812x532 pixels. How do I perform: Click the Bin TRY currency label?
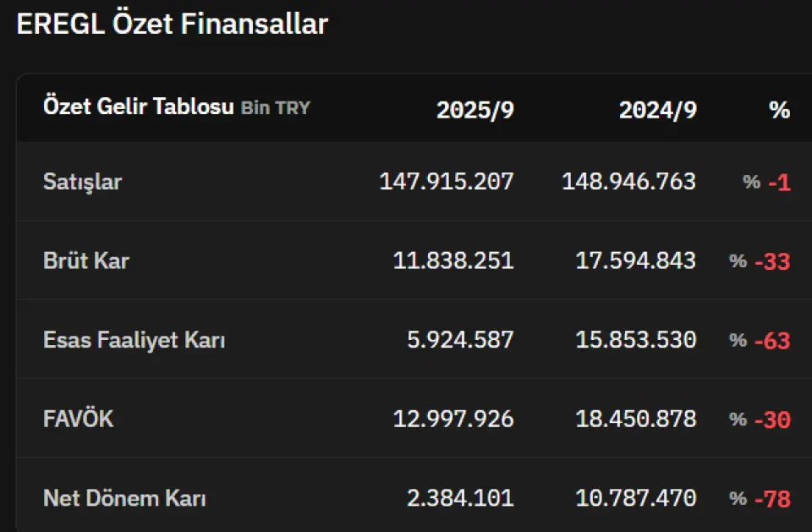tap(275, 108)
